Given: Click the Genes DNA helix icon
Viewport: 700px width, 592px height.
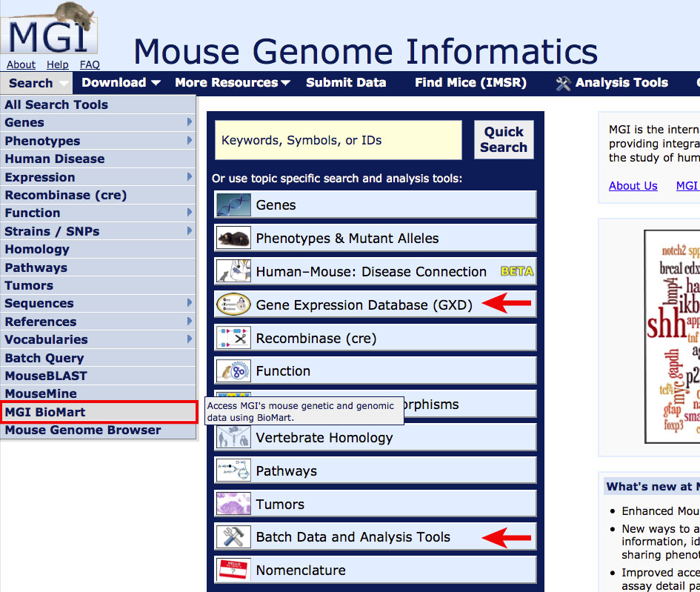Looking at the screenshot, I should tap(233, 205).
